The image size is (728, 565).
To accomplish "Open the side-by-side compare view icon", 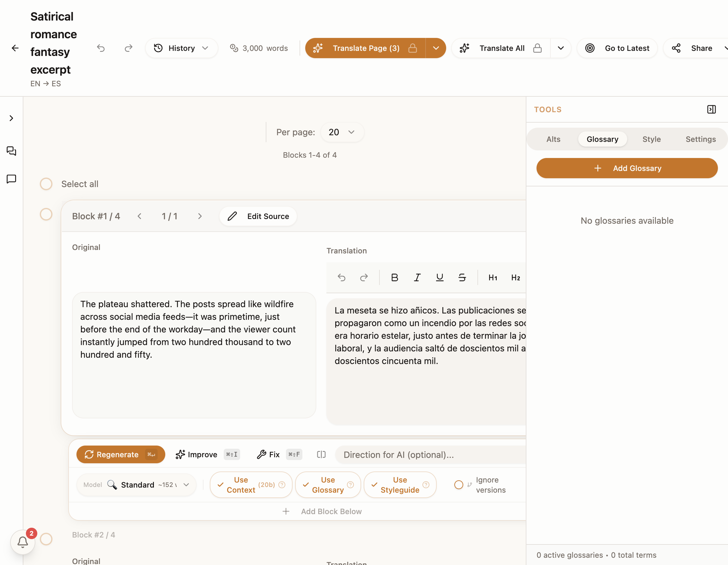I will click(321, 454).
